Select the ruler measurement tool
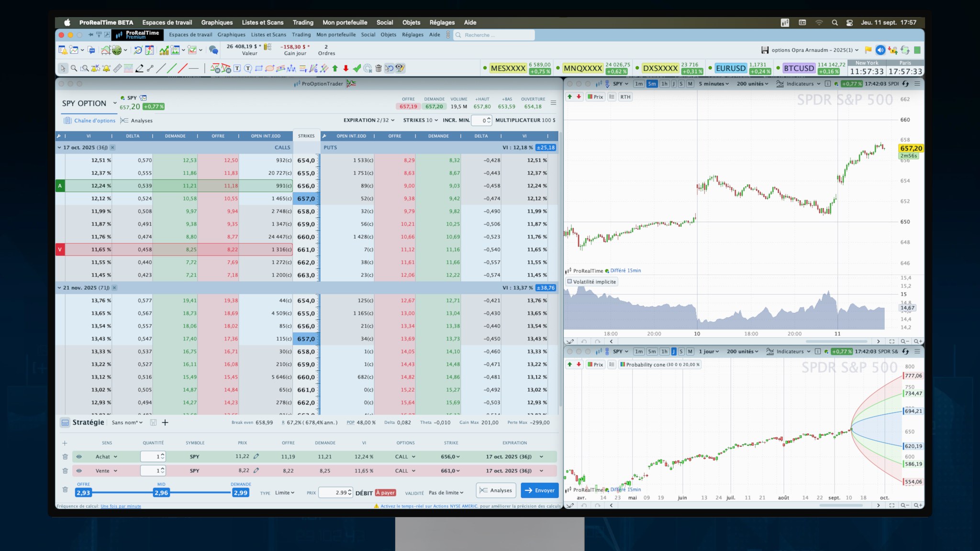 point(117,68)
